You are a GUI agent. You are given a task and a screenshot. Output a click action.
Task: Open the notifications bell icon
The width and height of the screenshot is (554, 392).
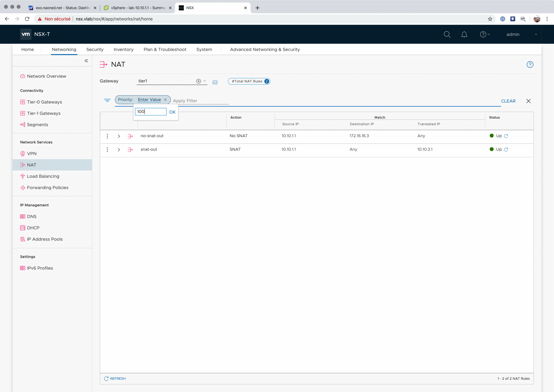(x=464, y=34)
